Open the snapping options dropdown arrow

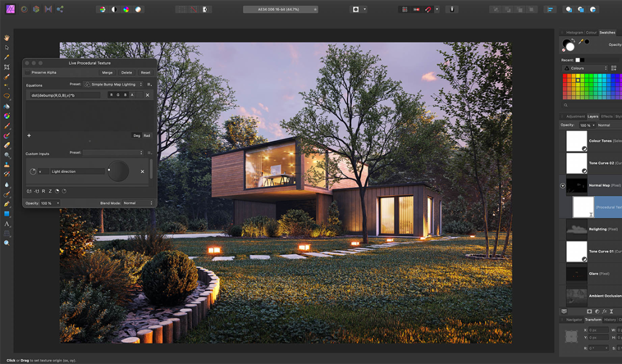click(x=437, y=10)
